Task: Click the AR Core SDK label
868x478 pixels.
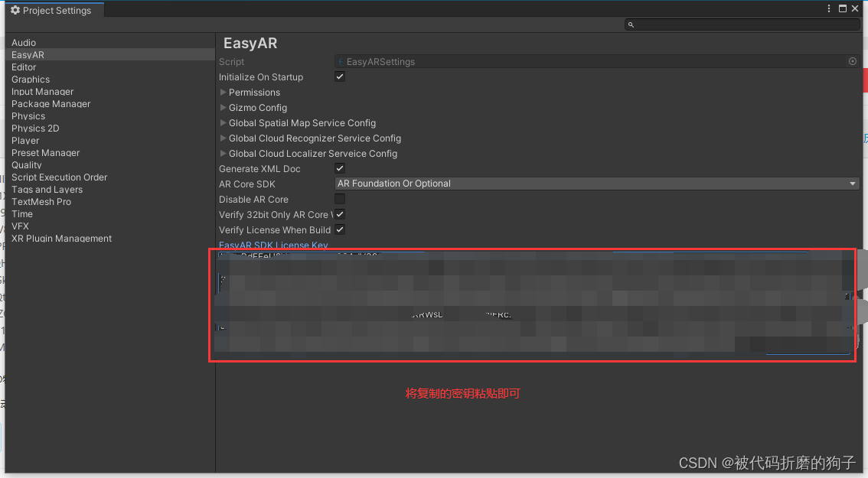Action: click(x=247, y=184)
